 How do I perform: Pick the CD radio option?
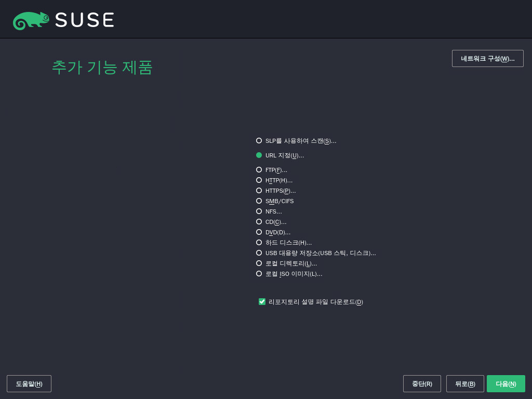(259, 222)
